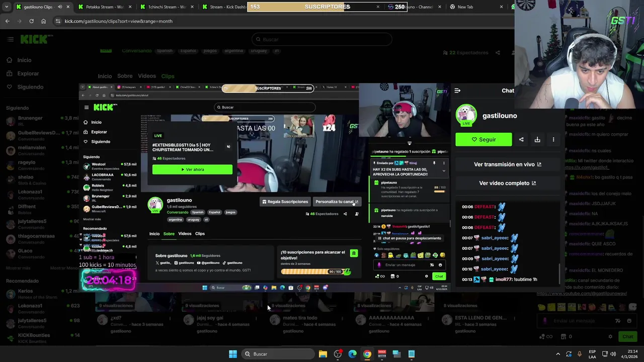The width and height of the screenshot is (644, 362).
Task: Open the Windows Start menu
Action: coord(232,354)
